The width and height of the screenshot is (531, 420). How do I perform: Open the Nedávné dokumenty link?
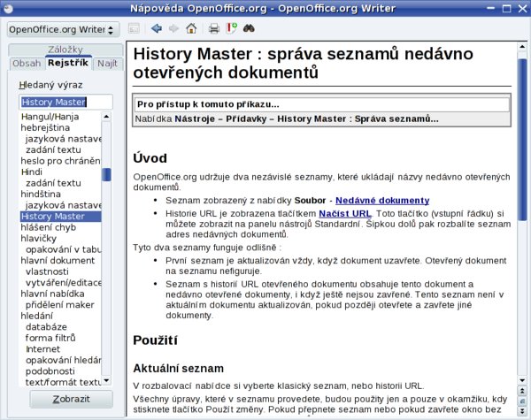(x=382, y=201)
